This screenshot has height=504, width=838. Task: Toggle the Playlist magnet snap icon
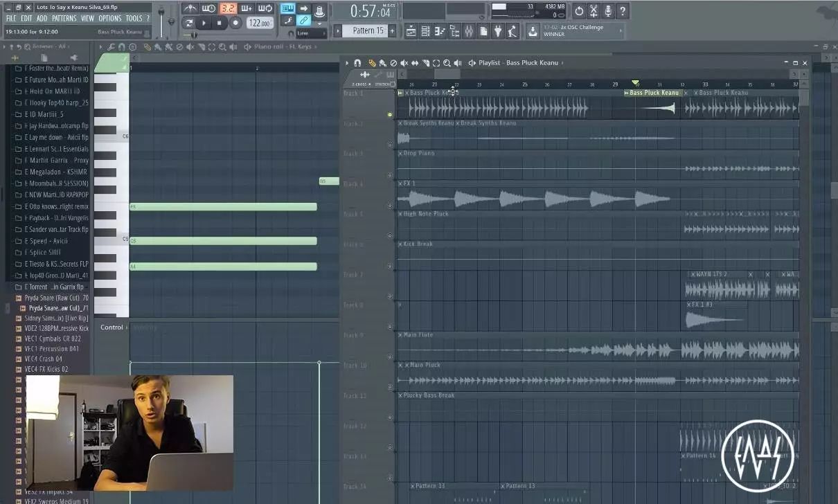357,63
